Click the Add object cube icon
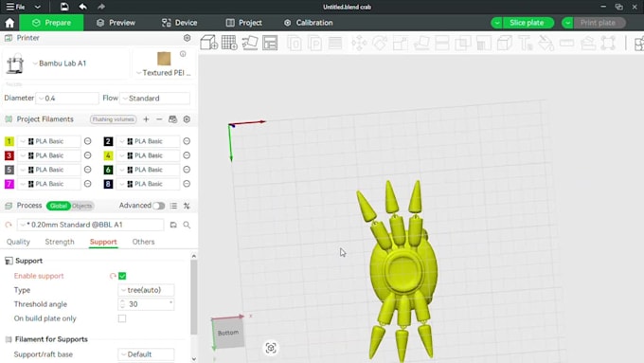The height and width of the screenshot is (363, 644). pyautogui.click(x=208, y=43)
